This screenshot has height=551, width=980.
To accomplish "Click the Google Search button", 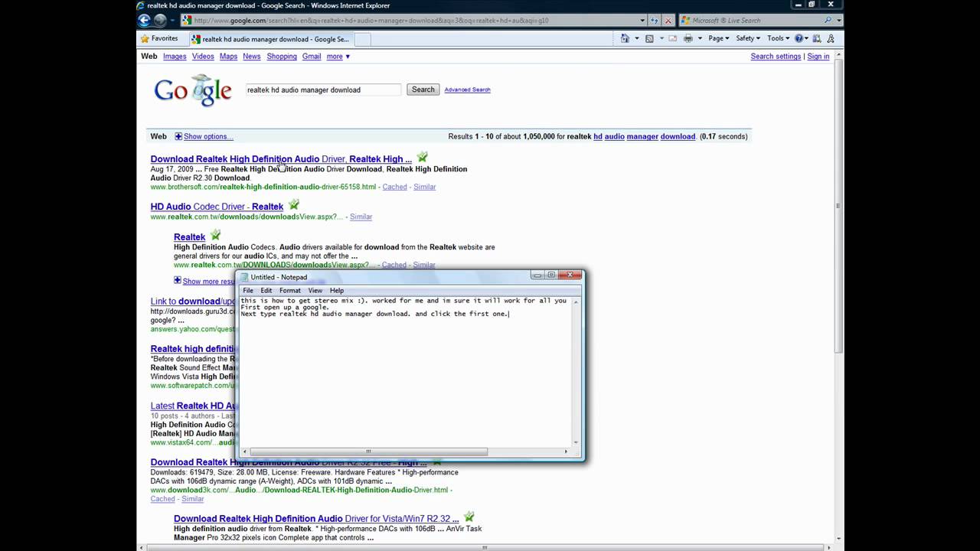I will click(x=423, y=90).
